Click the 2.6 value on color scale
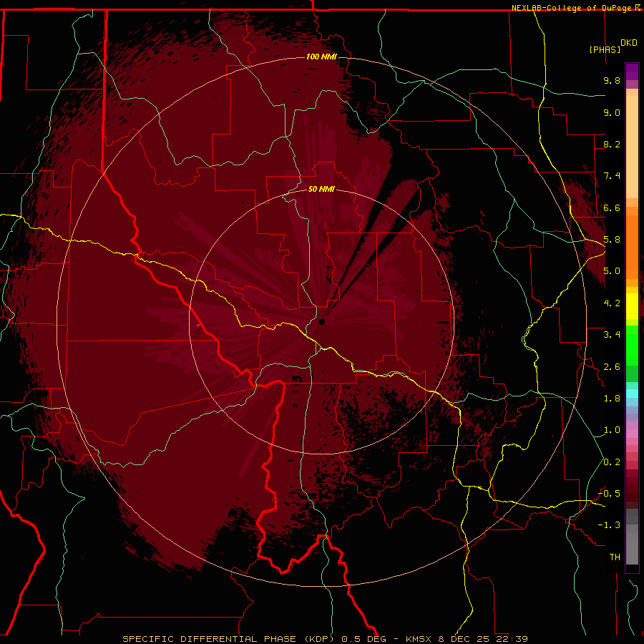This screenshot has height=644, width=644. 612,367
